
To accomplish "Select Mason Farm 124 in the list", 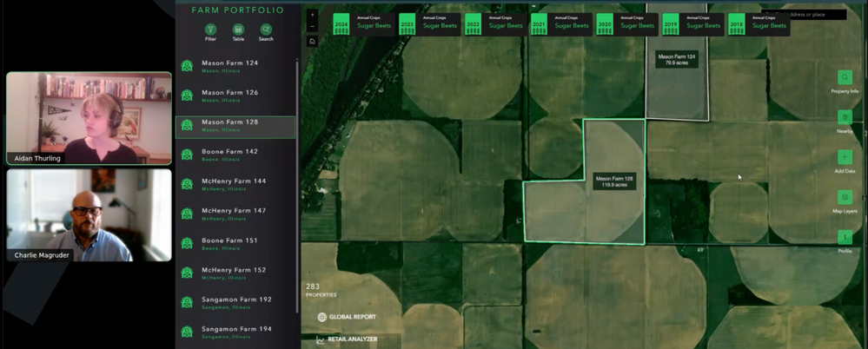I will click(x=235, y=66).
